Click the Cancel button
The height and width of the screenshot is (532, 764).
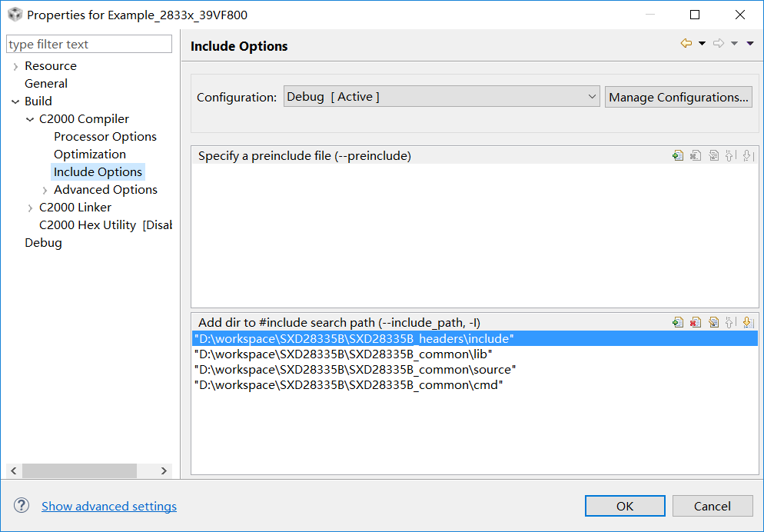point(713,506)
